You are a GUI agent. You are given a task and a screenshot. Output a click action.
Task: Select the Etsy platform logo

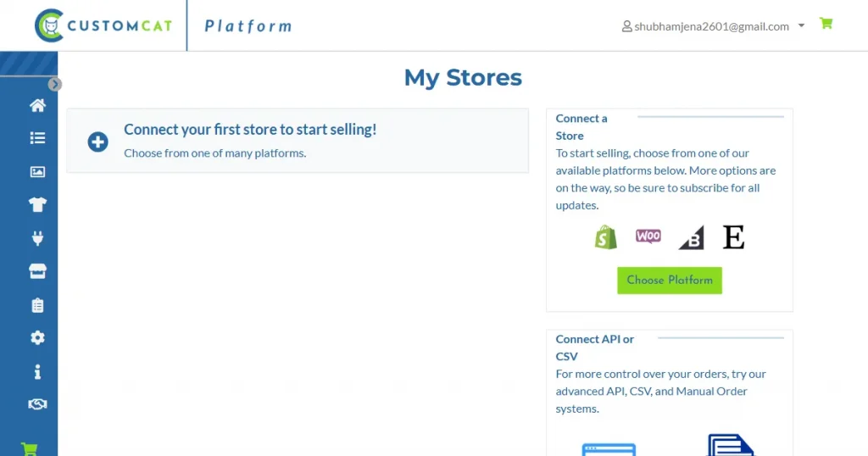733,236
